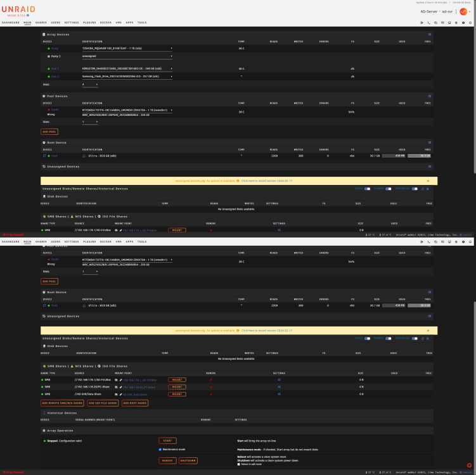This screenshot has width=476, height=475.
Task: Open the Parity device link
Action: (55, 49)
